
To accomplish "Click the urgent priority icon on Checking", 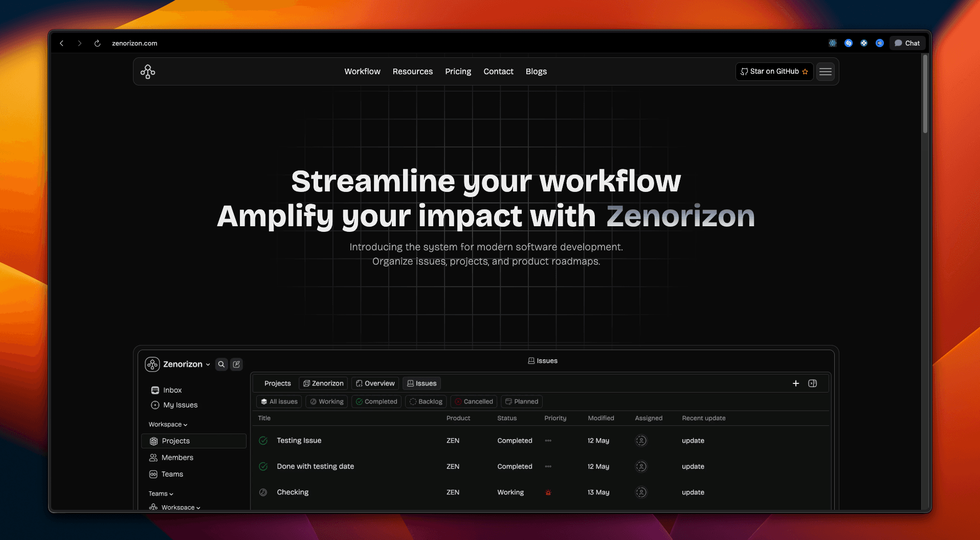I will click(548, 492).
